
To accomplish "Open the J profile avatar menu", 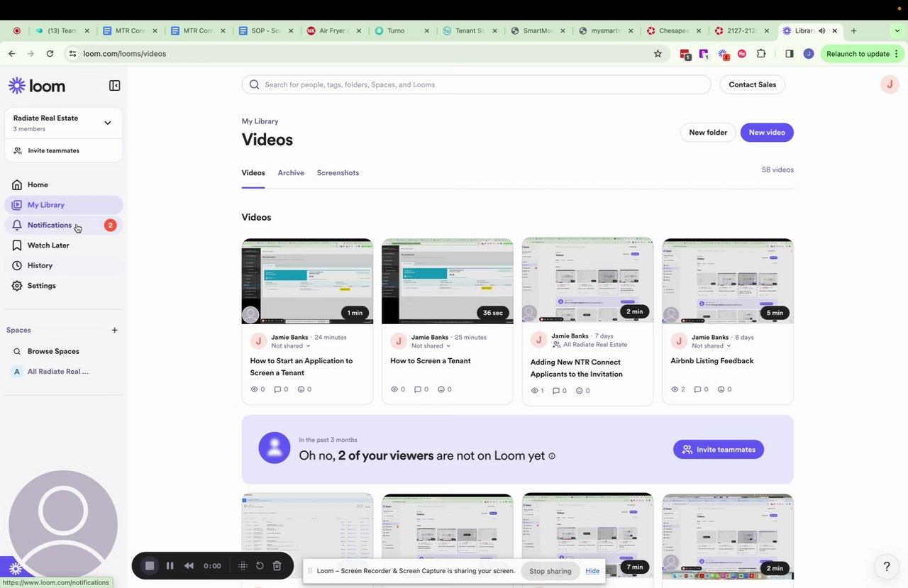I will (890, 84).
